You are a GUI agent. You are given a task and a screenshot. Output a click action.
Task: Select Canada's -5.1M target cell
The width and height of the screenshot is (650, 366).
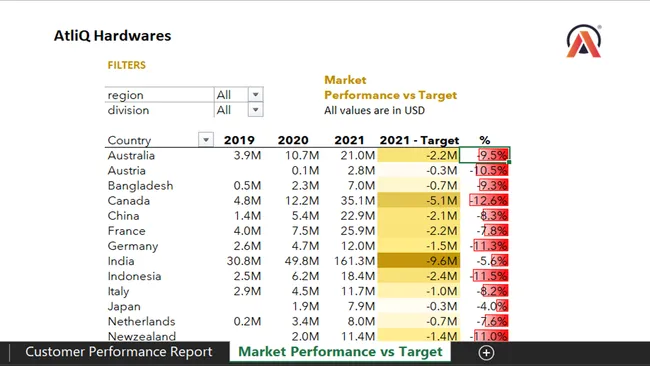click(419, 201)
